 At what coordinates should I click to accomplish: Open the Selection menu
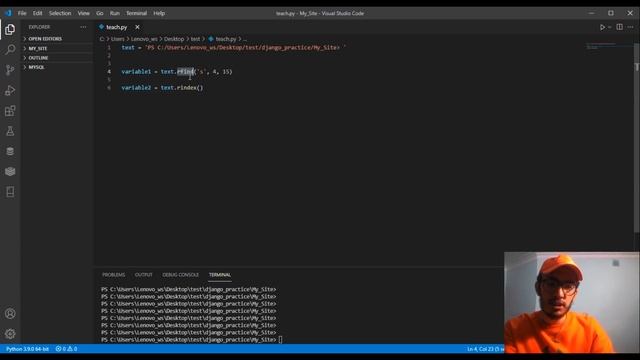[x=60, y=13]
